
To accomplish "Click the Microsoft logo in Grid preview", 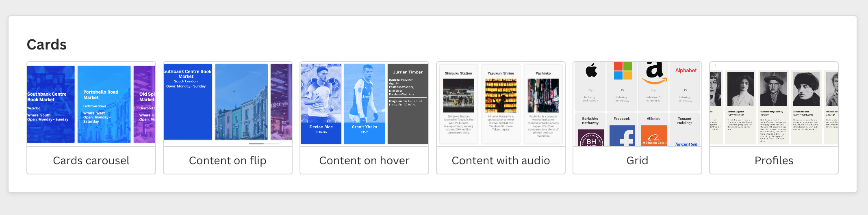I will tap(623, 71).
